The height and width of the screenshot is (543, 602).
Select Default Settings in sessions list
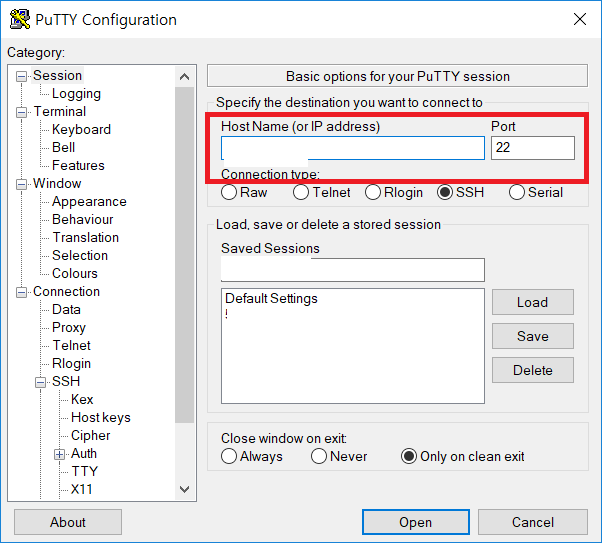tap(271, 299)
